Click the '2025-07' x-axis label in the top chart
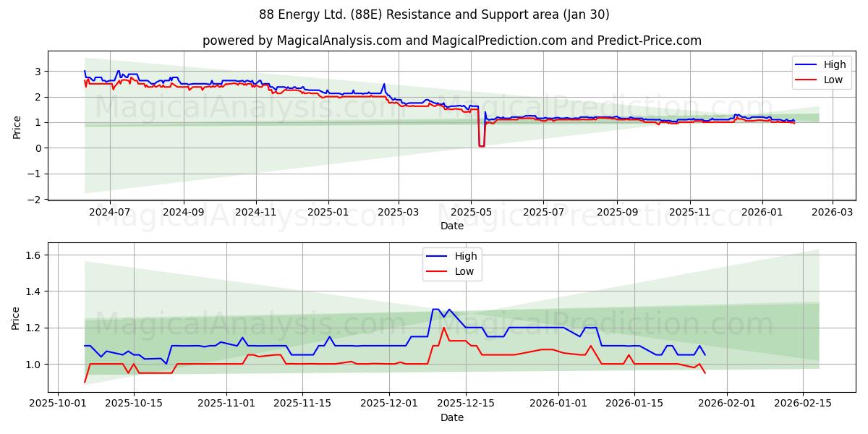The width and height of the screenshot is (868, 434). coord(544,213)
